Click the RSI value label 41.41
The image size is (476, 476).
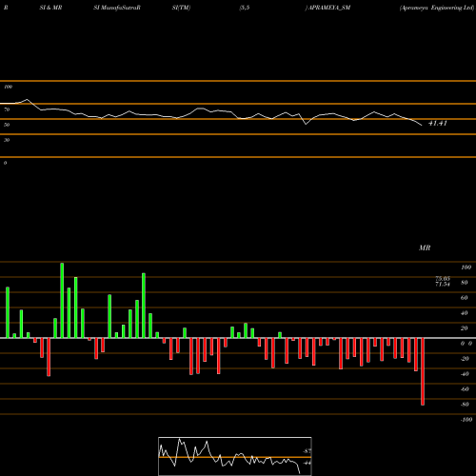click(438, 124)
